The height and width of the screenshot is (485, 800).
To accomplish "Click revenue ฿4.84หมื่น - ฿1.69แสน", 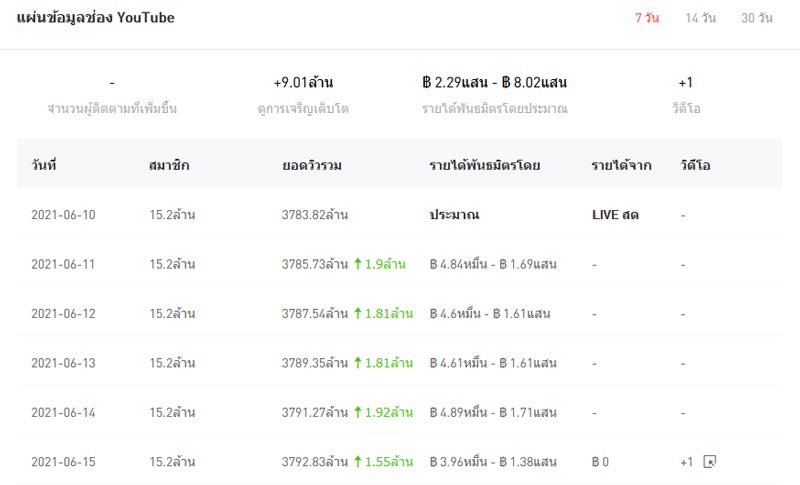I will click(493, 264).
